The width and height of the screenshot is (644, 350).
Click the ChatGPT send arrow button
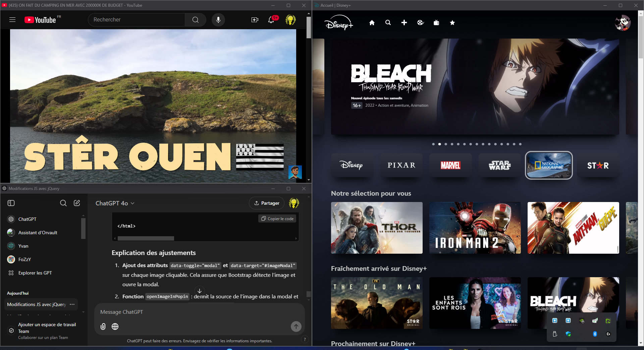[296, 327]
